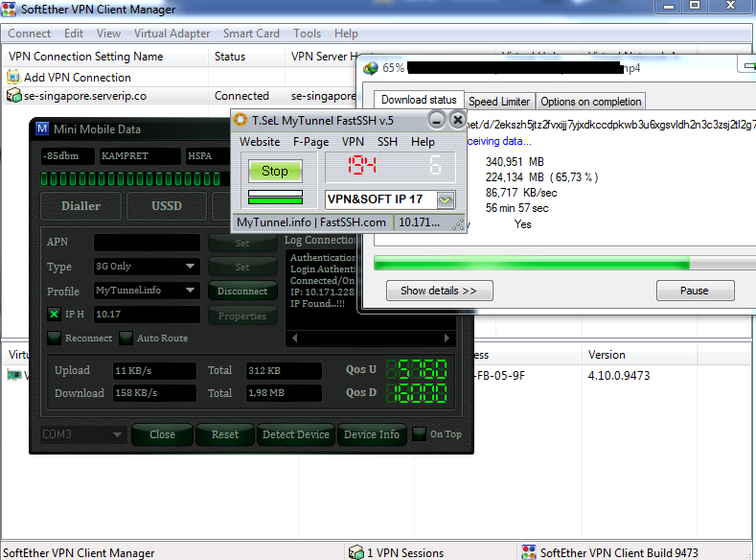Screen dimensions: 756x560
Task: Click the signal strength bar meter
Action: [x=130, y=179]
